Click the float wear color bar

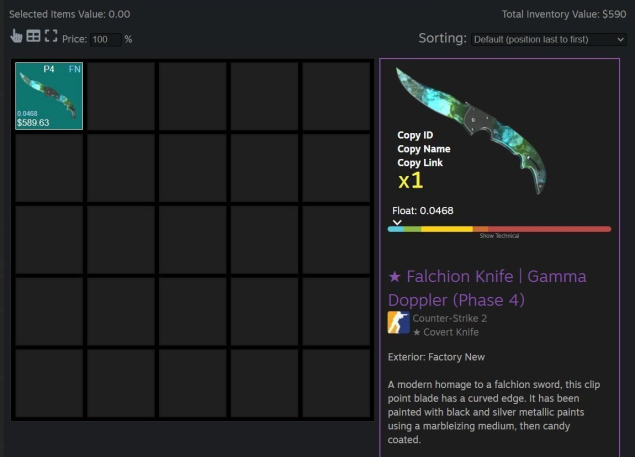[x=499, y=229]
